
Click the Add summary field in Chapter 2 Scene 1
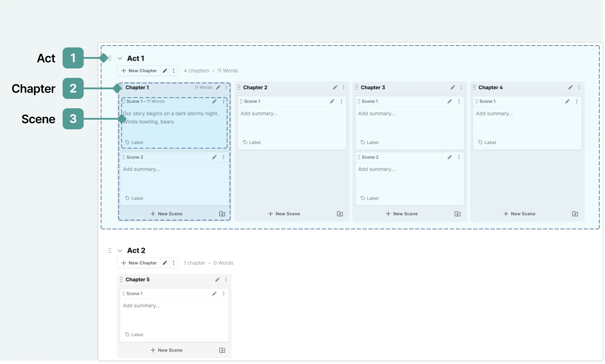(259, 114)
